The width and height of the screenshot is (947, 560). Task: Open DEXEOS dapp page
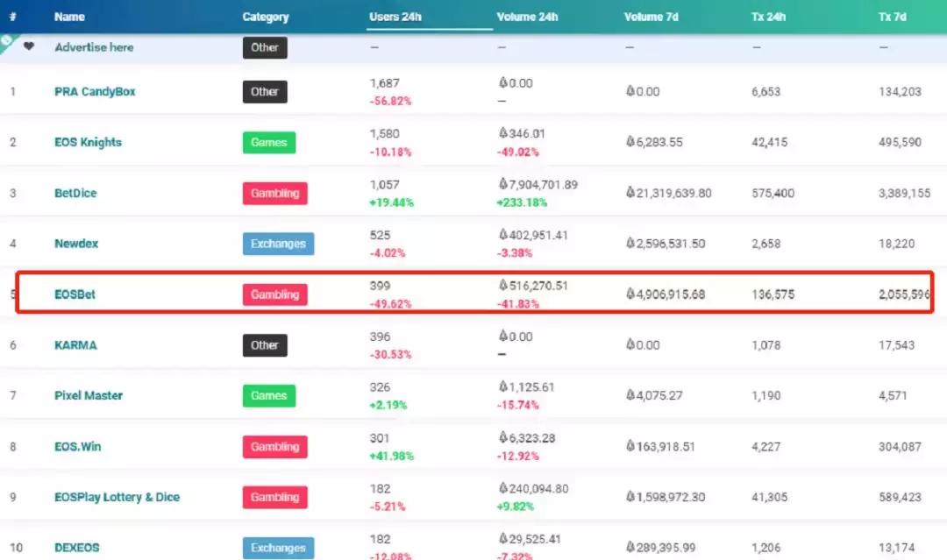point(76,548)
